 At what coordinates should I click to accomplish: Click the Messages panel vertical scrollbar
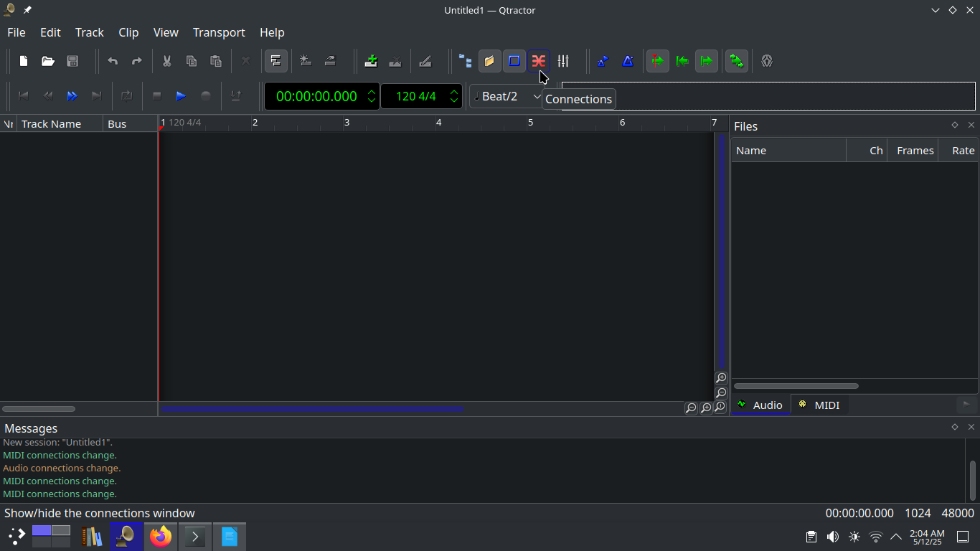(973, 479)
